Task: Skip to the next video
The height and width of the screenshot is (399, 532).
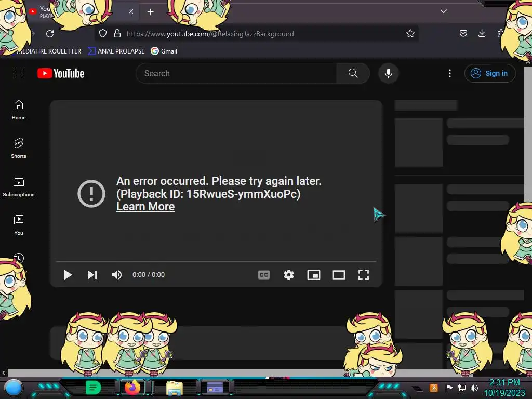Action: click(92, 275)
